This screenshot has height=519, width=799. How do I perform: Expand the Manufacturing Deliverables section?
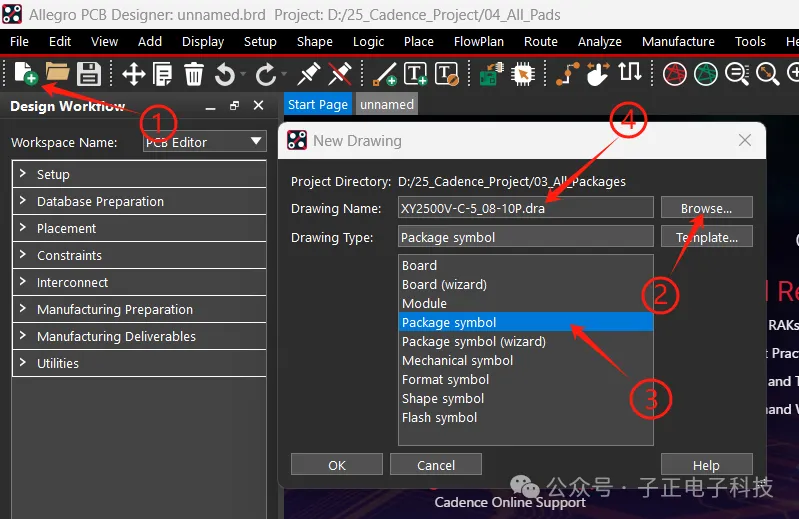pos(139,336)
